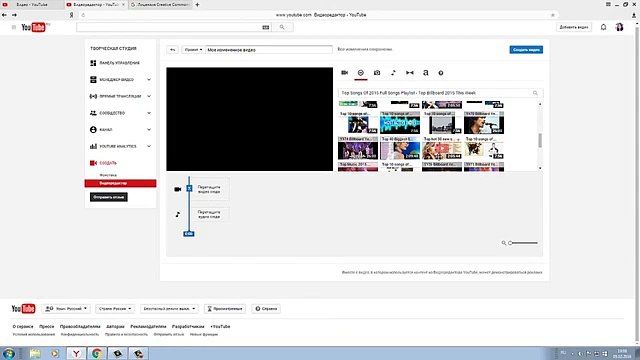Image resolution: width=640 pixels, height=360 pixels.
Task: Select the Video editor sidebar item
Action: coord(120,183)
